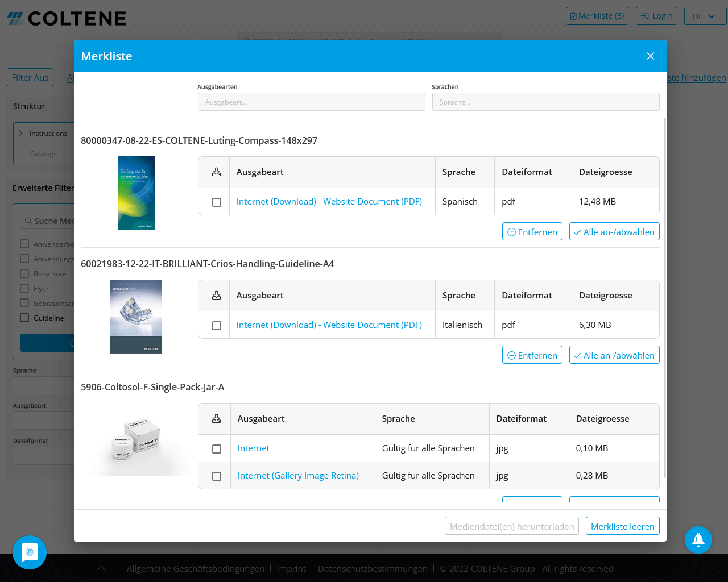Click the '6,30 MB' file size cell

click(615, 325)
